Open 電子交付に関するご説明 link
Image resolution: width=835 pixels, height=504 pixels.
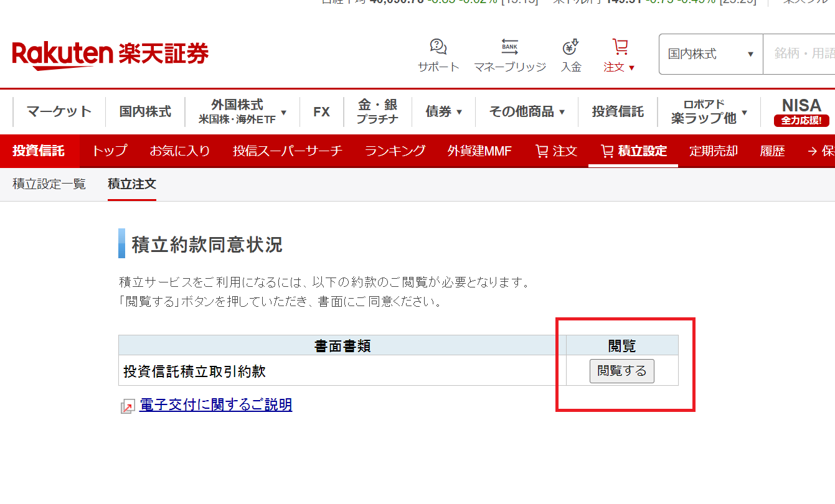click(215, 405)
